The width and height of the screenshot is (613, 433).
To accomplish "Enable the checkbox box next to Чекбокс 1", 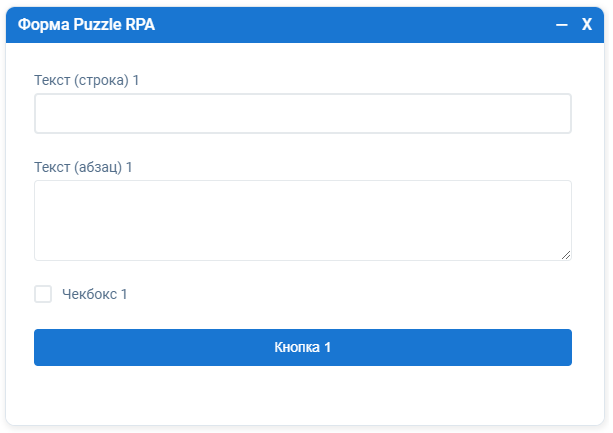I will (43, 294).
